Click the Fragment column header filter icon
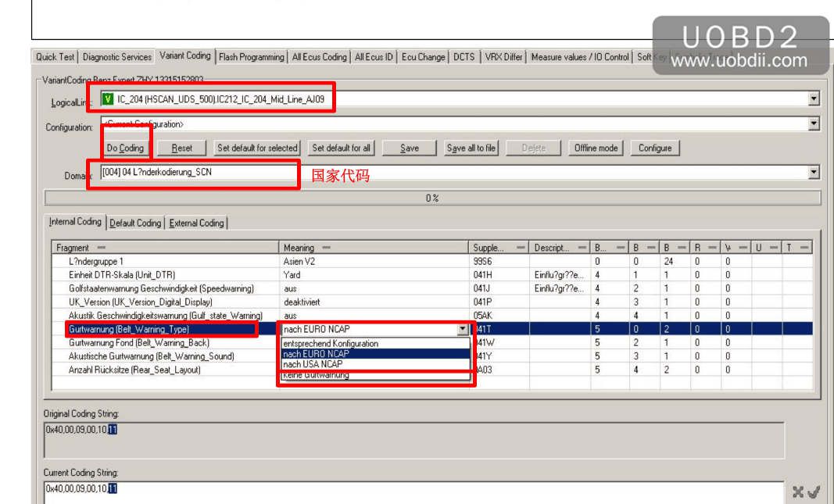Viewport: 834px width, 504px height. pos(102,248)
